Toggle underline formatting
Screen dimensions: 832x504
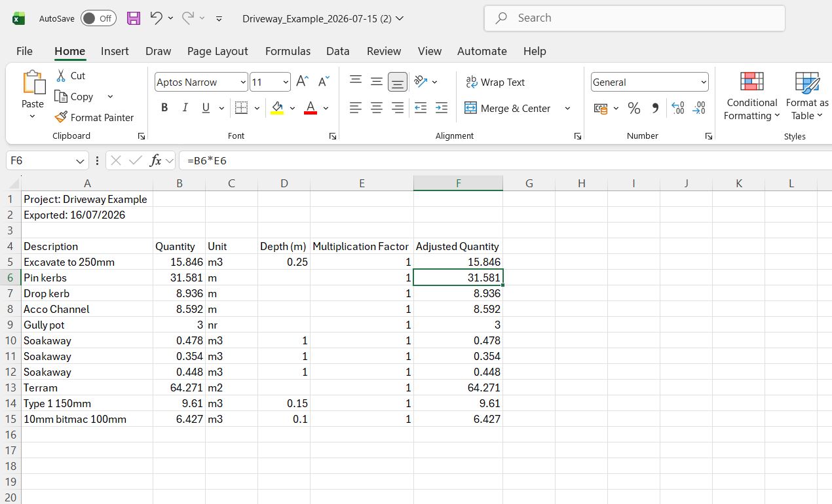click(x=206, y=108)
